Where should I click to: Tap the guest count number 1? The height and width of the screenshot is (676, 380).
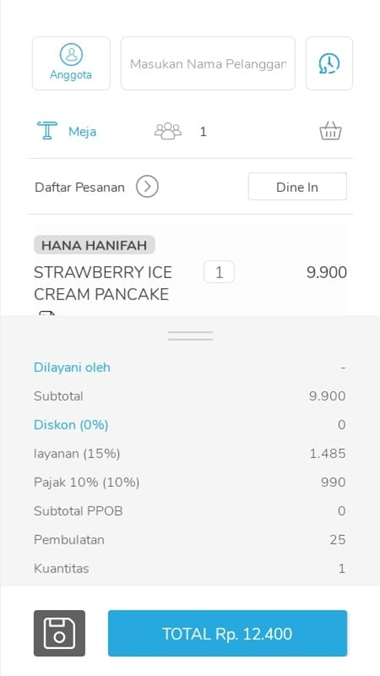click(203, 131)
